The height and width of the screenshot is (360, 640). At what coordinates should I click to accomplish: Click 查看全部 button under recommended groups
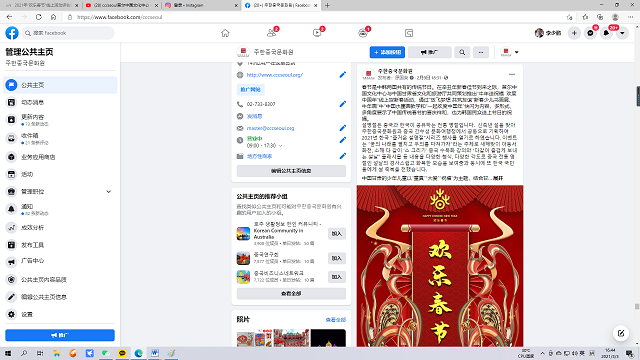(x=291, y=293)
